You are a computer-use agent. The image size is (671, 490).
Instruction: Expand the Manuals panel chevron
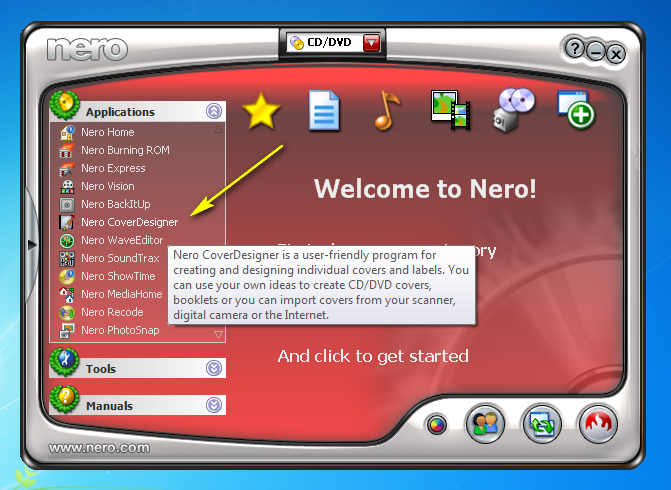pos(214,405)
